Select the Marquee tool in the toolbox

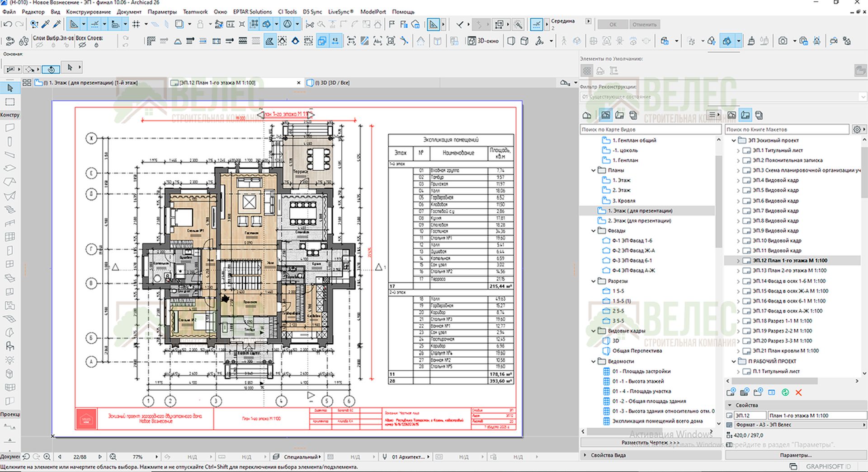10,102
